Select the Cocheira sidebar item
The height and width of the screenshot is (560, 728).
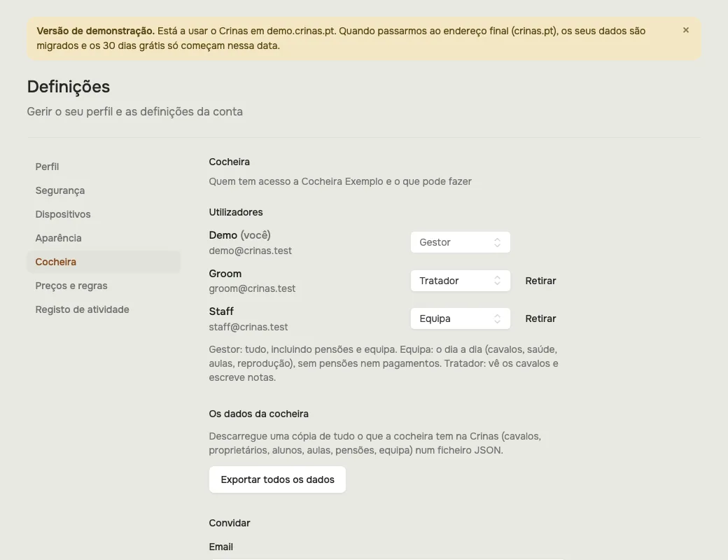104,262
